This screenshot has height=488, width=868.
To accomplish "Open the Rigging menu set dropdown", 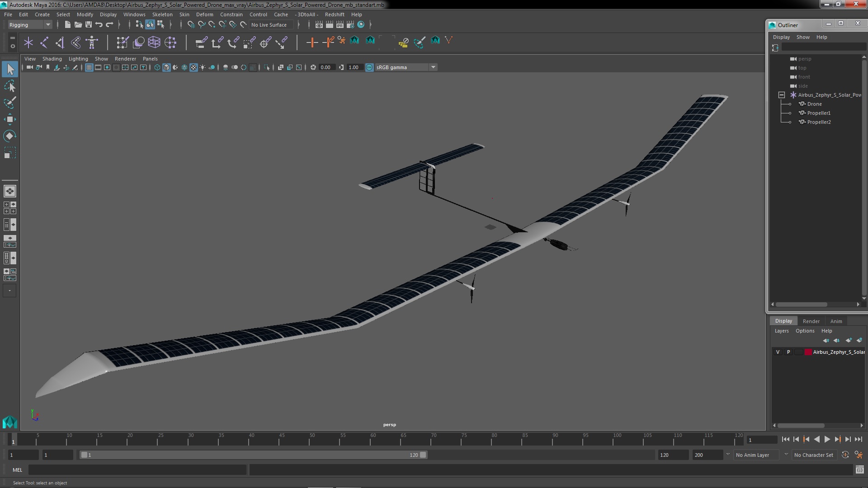I will [x=30, y=25].
